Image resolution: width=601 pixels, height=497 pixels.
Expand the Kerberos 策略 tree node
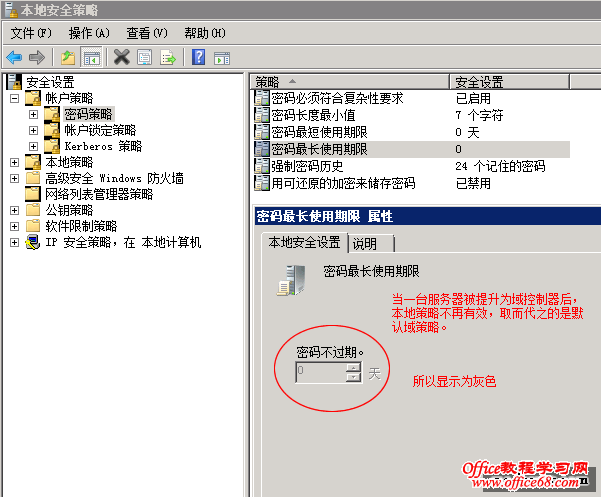coord(33,147)
